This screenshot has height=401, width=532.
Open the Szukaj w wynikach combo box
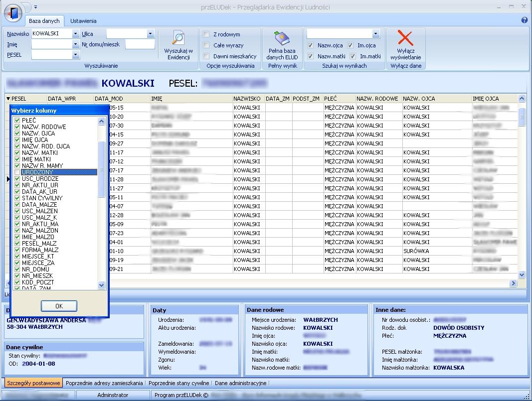pos(375,33)
